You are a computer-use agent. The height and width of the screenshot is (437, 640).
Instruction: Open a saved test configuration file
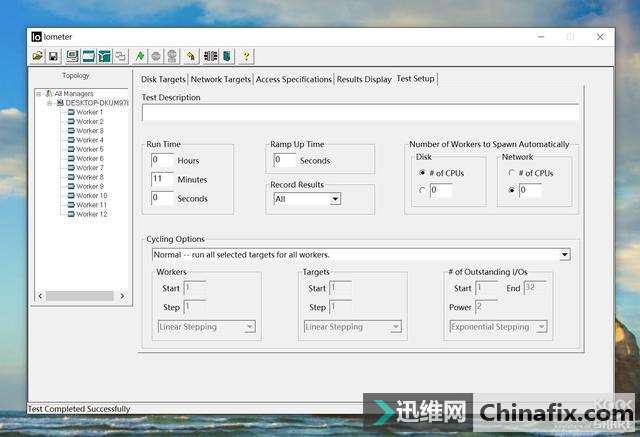pyautogui.click(x=38, y=56)
